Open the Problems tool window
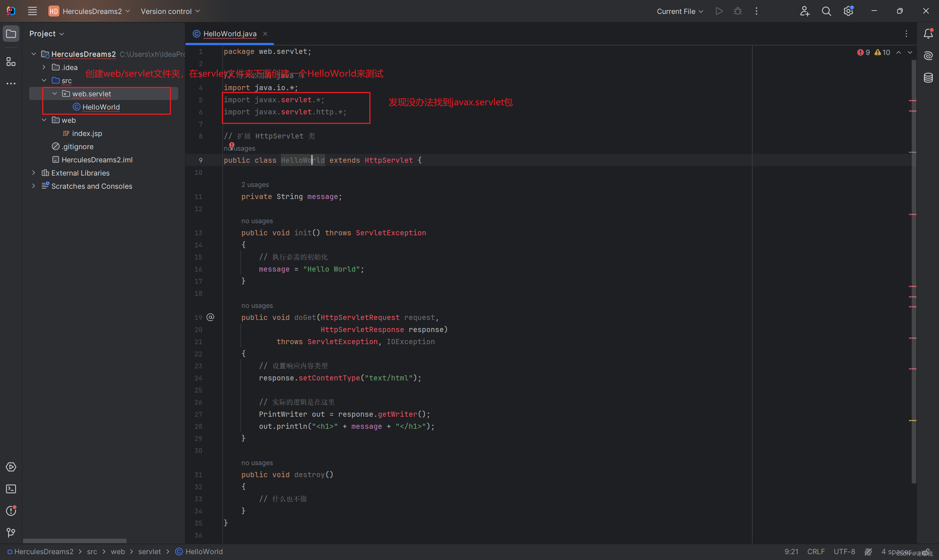 (11, 511)
